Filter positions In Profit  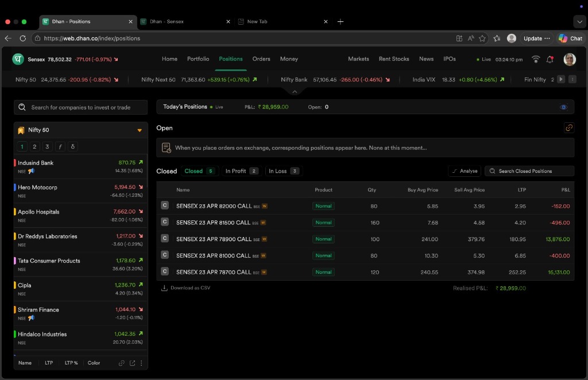click(x=241, y=171)
